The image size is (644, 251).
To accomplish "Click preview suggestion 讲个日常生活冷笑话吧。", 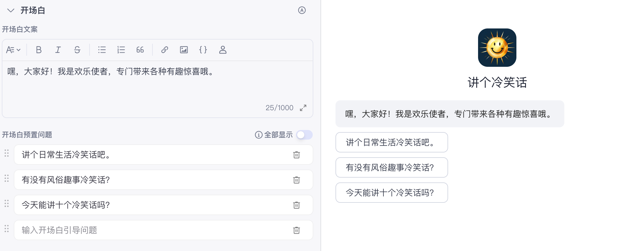I will click(391, 142).
